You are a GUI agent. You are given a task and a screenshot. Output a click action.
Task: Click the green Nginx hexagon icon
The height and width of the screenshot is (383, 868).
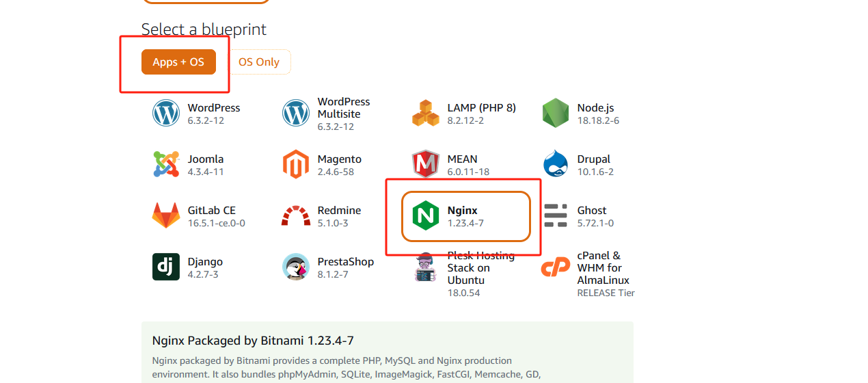tap(426, 216)
